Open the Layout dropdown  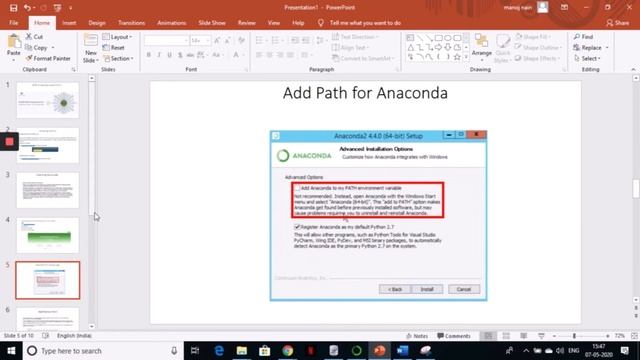pyautogui.click(x=118, y=37)
